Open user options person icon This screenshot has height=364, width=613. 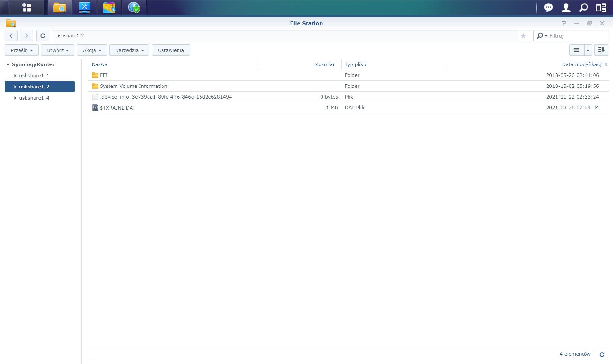pos(566,7)
